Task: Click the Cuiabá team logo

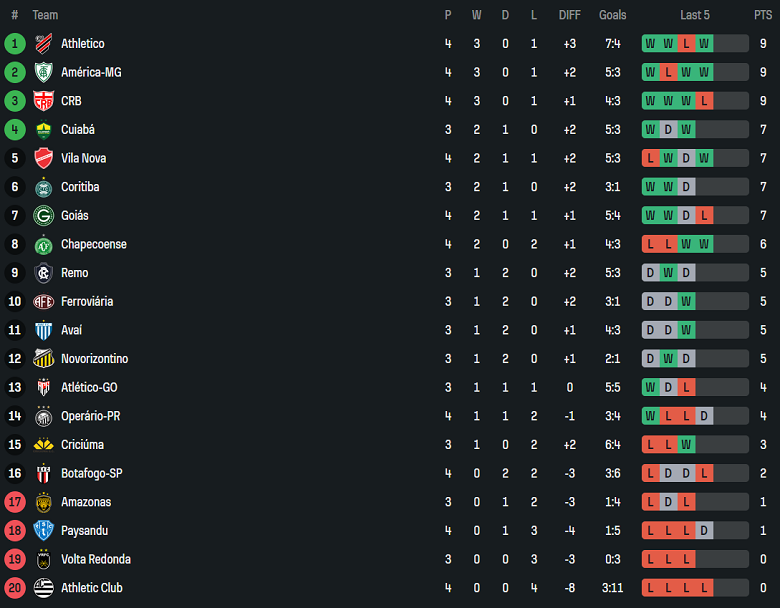Action: (x=43, y=130)
